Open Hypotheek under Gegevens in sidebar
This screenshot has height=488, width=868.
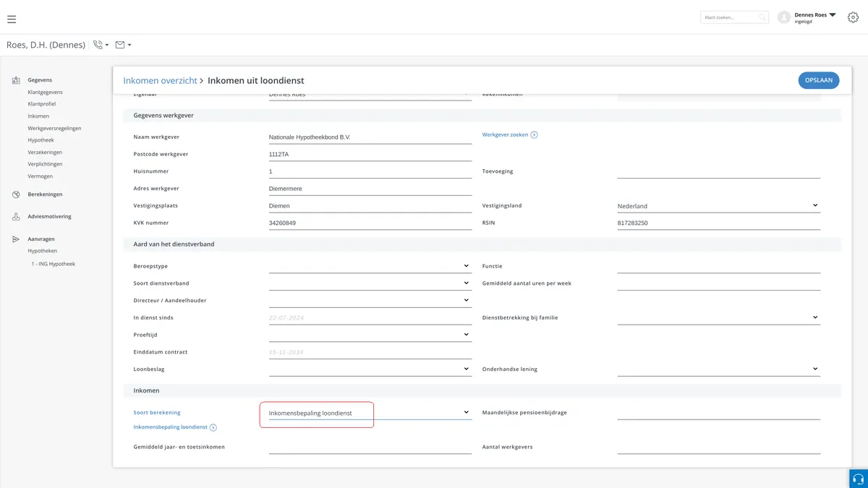tap(41, 140)
